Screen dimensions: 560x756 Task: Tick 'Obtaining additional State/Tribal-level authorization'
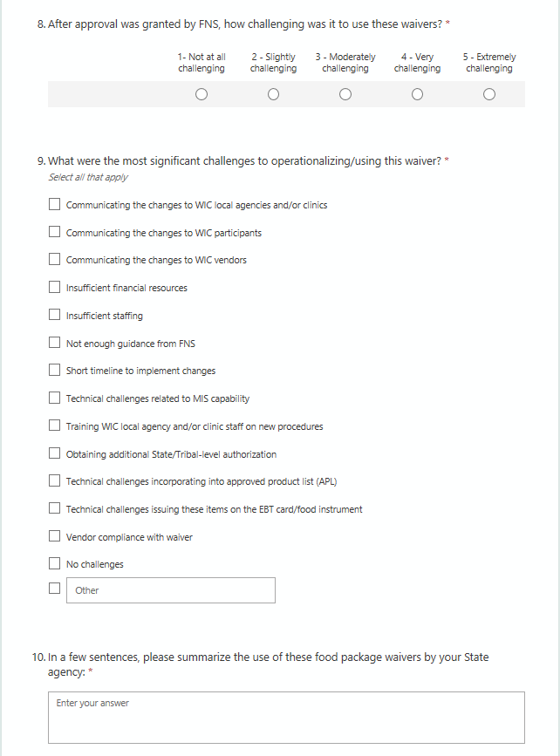(x=54, y=454)
